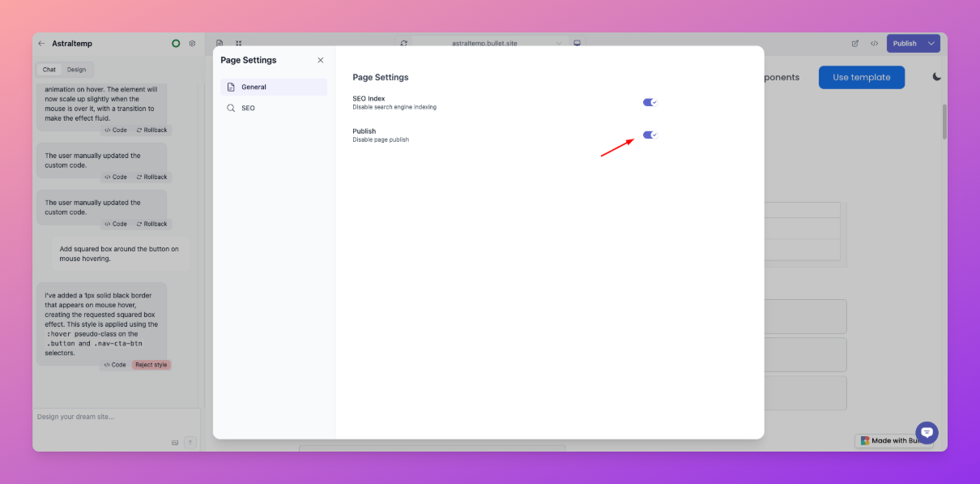View Code under the hover animation message
Viewport: 980px width, 484px height.
pos(116,130)
